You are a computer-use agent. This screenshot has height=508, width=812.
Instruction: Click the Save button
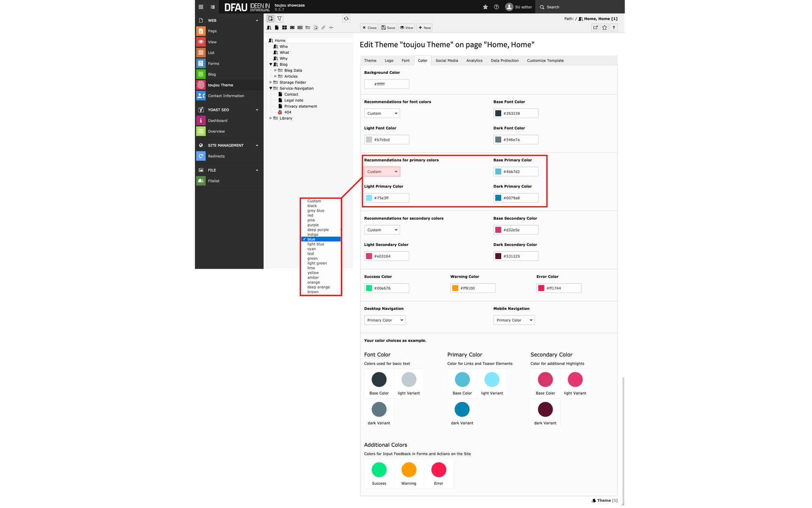(x=388, y=28)
